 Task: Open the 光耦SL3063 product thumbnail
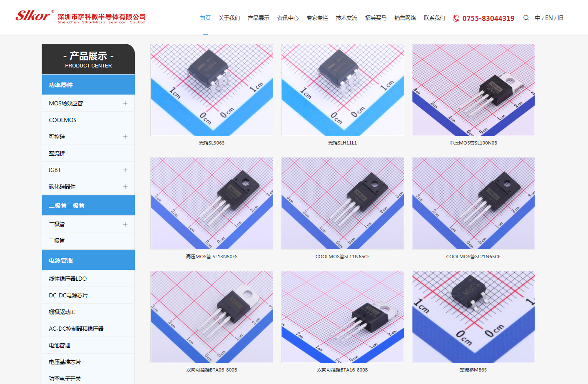(x=212, y=90)
